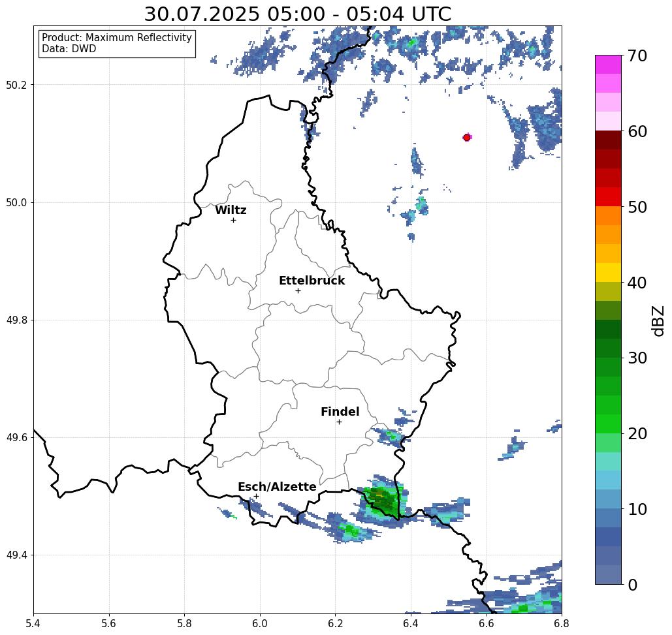Click the plus marker under Esch/Alzette
672x635 pixels.
point(256,497)
